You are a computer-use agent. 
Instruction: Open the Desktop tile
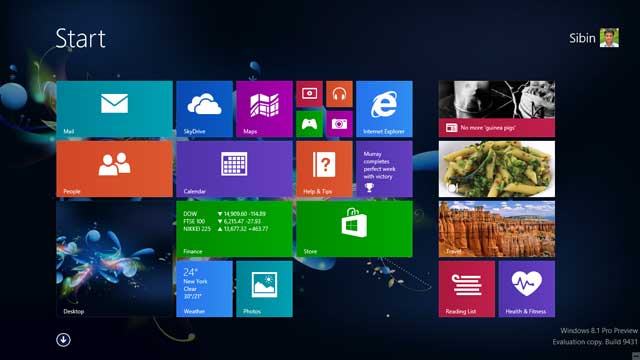pyautogui.click(x=114, y=259)
